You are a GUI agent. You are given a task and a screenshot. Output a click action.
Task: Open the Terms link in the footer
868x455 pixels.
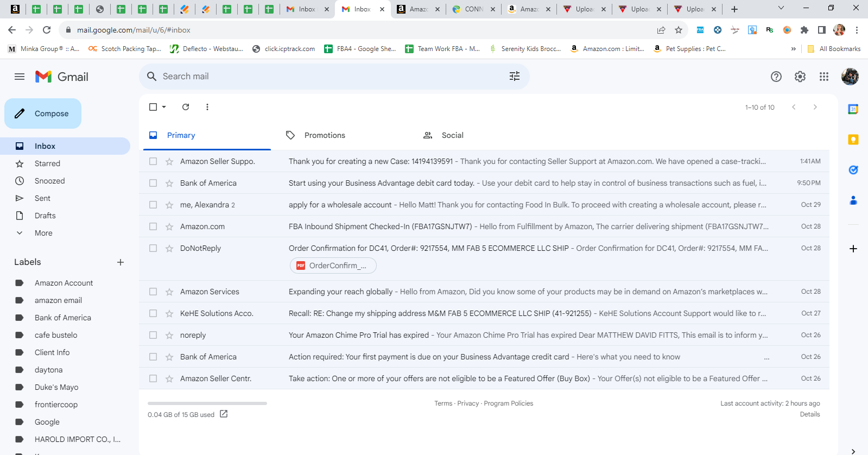point(443,403)
